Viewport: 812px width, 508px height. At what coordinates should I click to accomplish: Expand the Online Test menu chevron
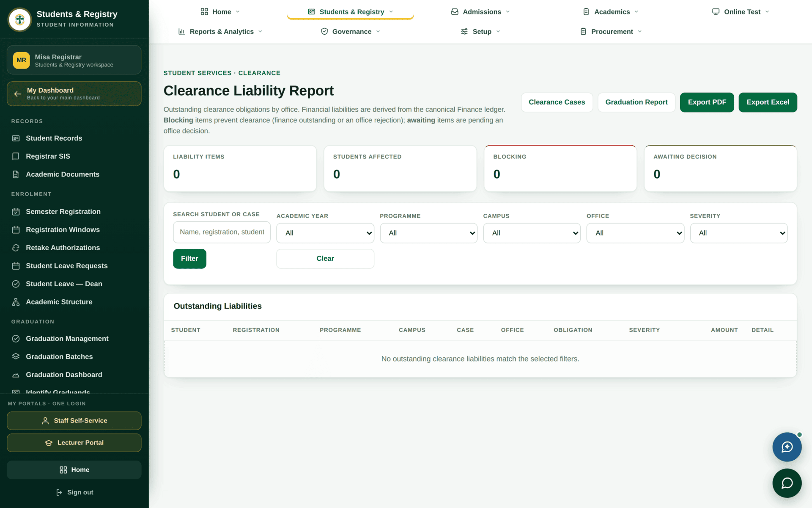767,12
